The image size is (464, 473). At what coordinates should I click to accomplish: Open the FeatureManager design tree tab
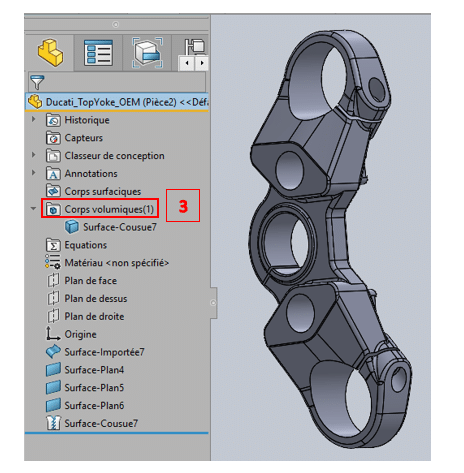pos(50,53)
